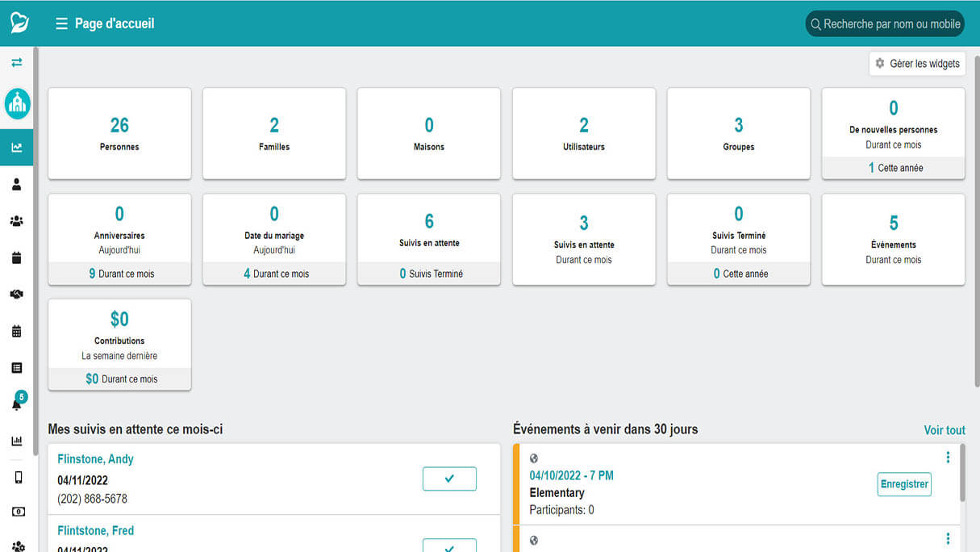Click the magnifier icon in search box
Screen dimensions: 980x552
click(x=815, y=24)
